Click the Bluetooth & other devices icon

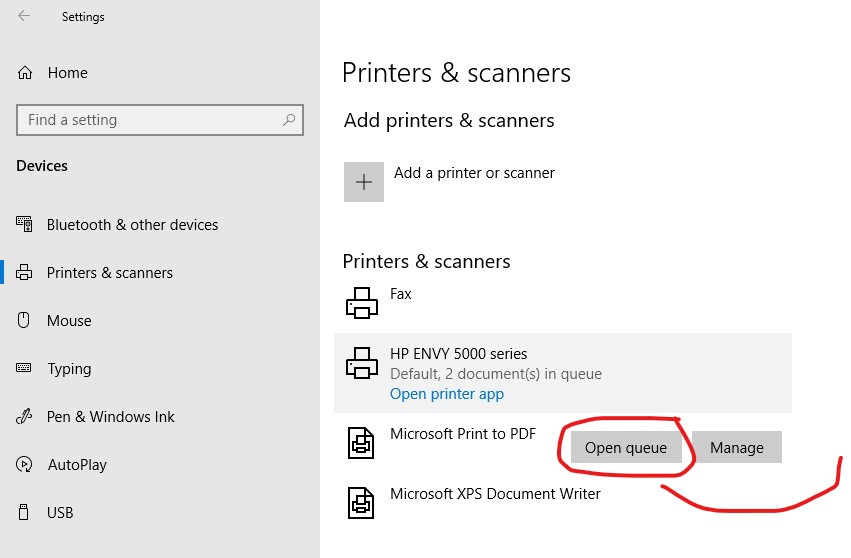coord(24,224)
